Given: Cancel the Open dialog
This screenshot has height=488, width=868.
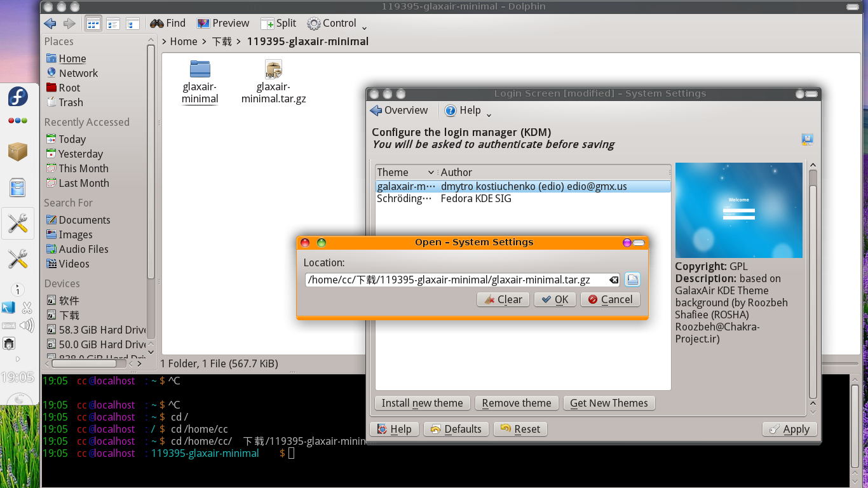Looking at the screenshot, I should [610, 299].
